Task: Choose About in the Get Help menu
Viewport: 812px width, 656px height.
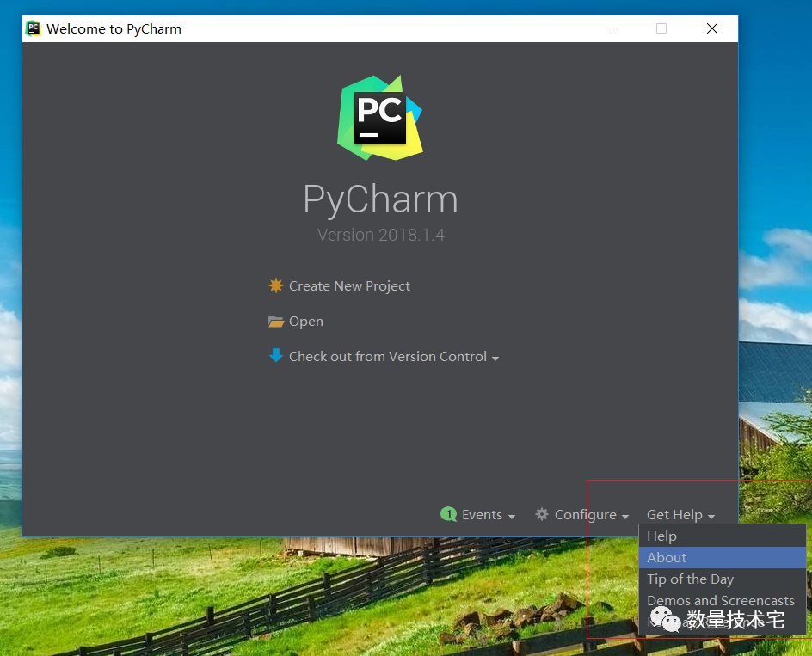Action: [667, 558]
